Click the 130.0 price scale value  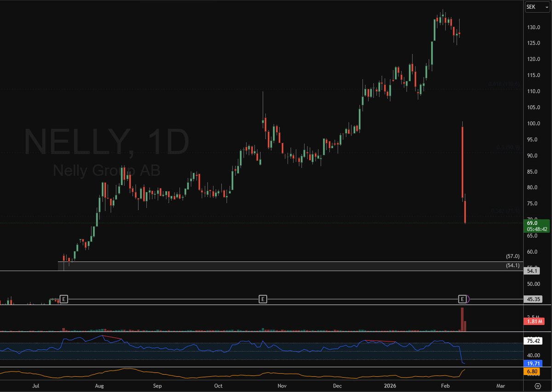point(534,27)
